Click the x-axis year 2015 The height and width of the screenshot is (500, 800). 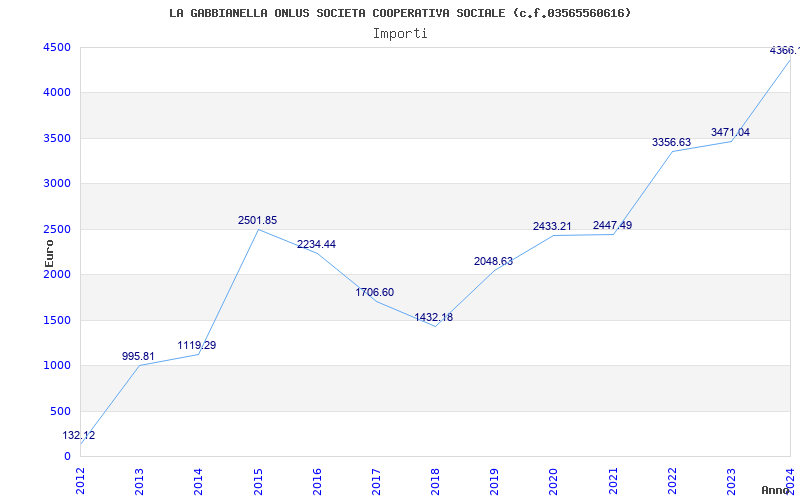click(x=258, y=481)
